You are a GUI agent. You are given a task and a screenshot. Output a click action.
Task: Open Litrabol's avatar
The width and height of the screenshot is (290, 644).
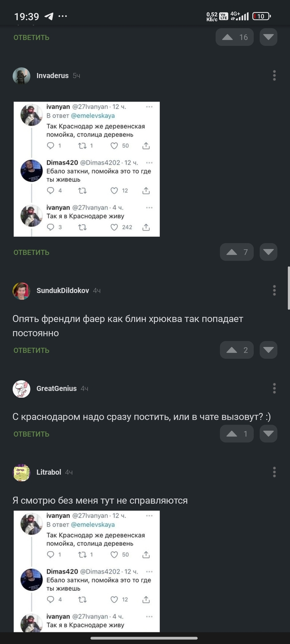(22, 472)
